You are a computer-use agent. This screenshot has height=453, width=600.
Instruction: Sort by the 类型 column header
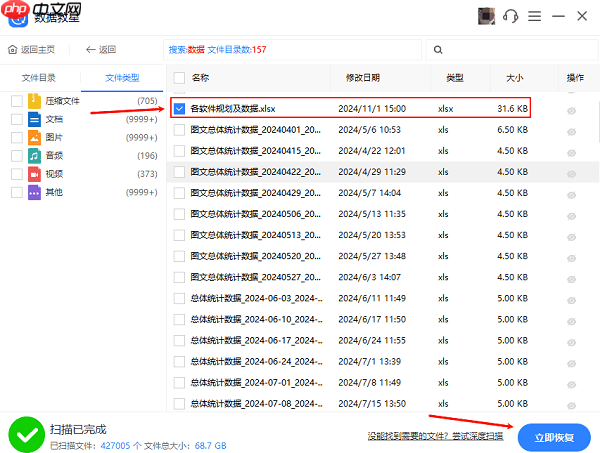click(x=455, y=78)
